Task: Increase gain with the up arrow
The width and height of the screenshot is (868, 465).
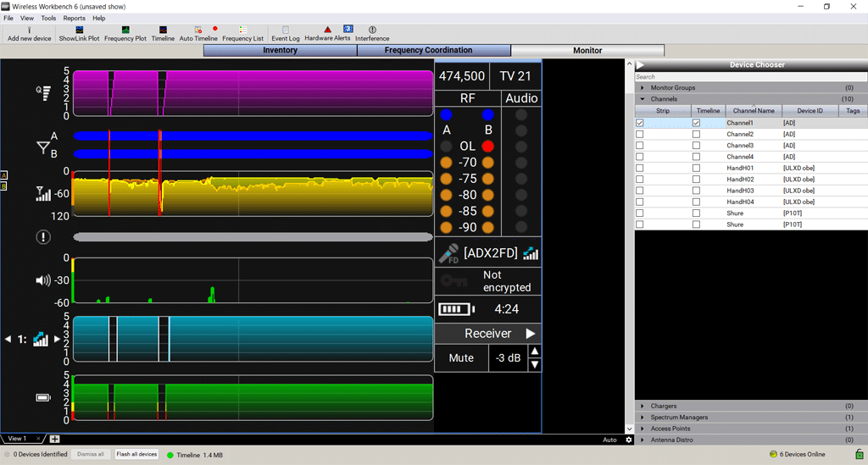Action: point(534,351)
